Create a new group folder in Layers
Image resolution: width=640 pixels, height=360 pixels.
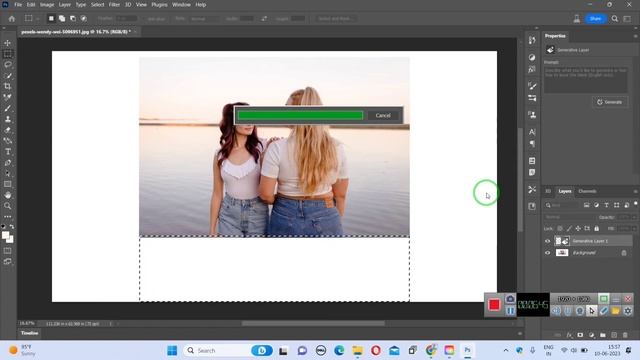(603, 335)
